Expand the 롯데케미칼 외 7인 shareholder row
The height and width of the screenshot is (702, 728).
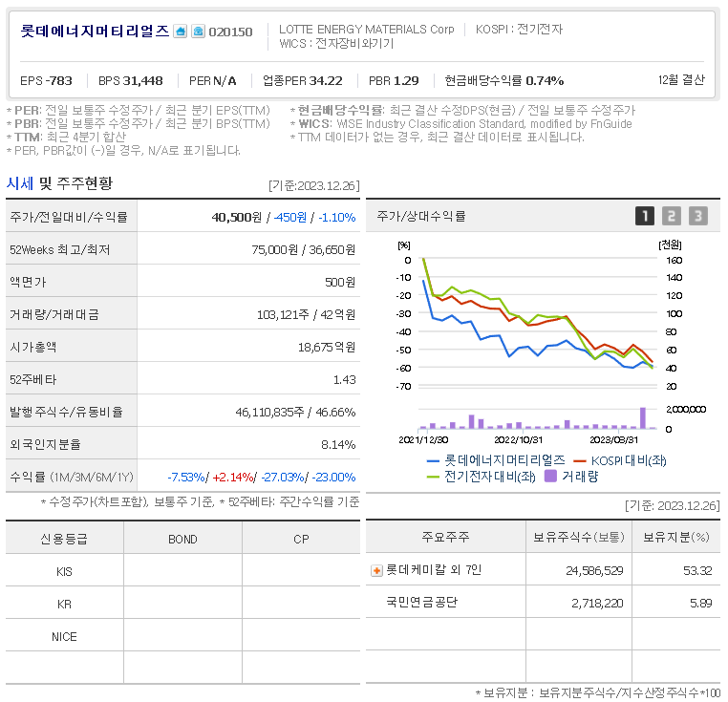pyautogui.click(x=376, y=570)
